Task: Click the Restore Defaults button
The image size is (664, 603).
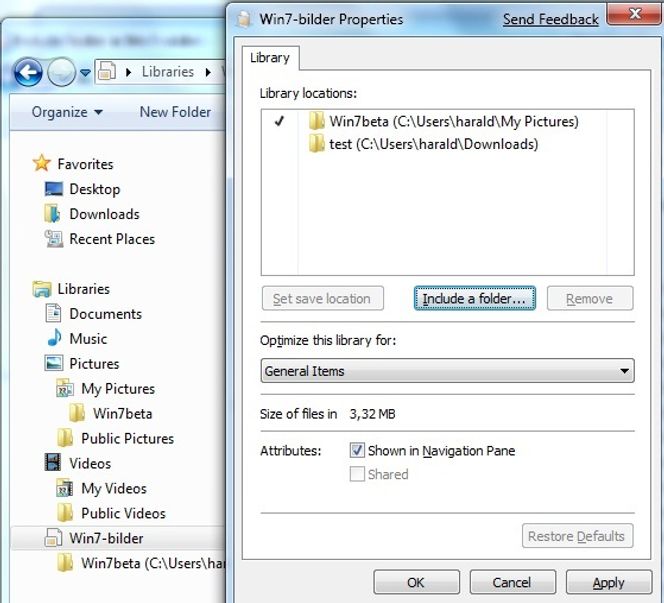Action: (578, 536)
